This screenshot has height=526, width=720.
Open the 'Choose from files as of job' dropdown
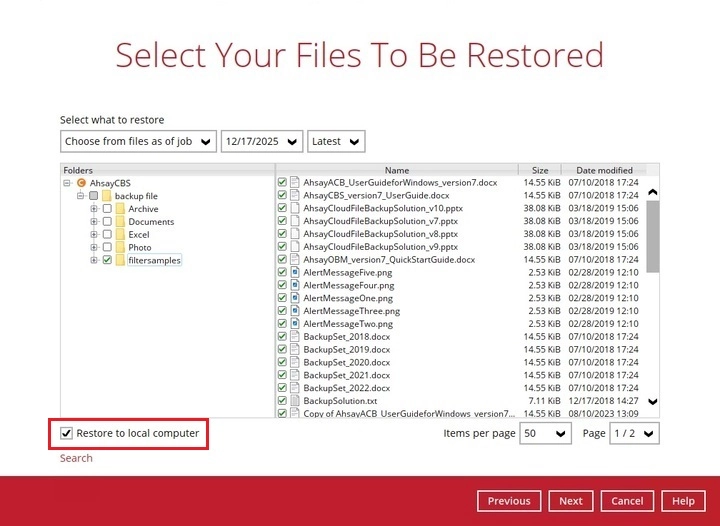(138, 141)
